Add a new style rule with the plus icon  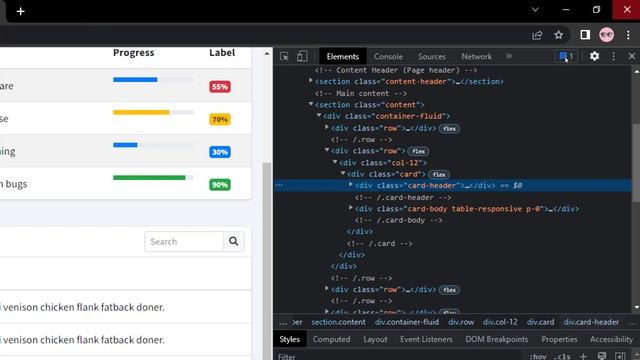tap(583, 356)
